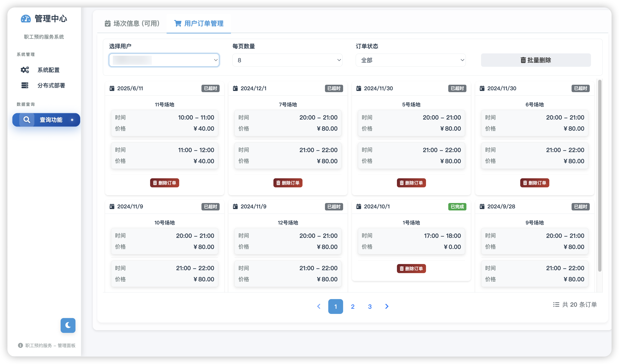
Task: Delete the 2024/10/1 1号场地 order
Action: click(411, 268)
